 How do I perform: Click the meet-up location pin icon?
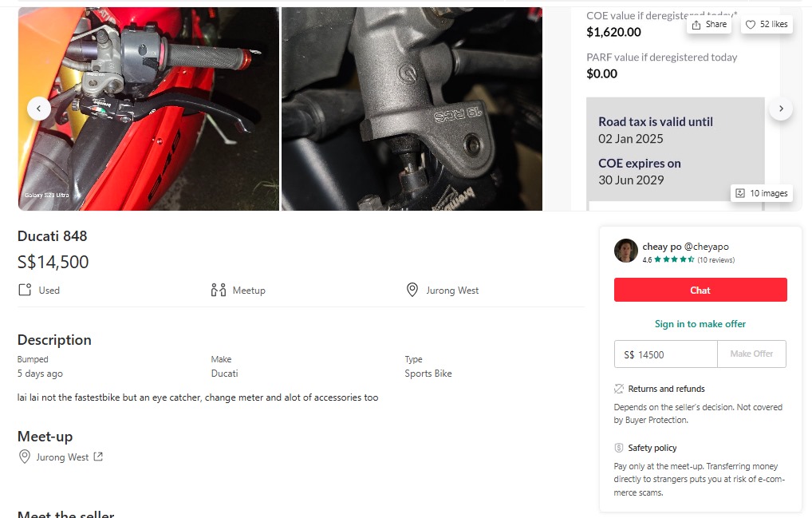pos(26,457)
